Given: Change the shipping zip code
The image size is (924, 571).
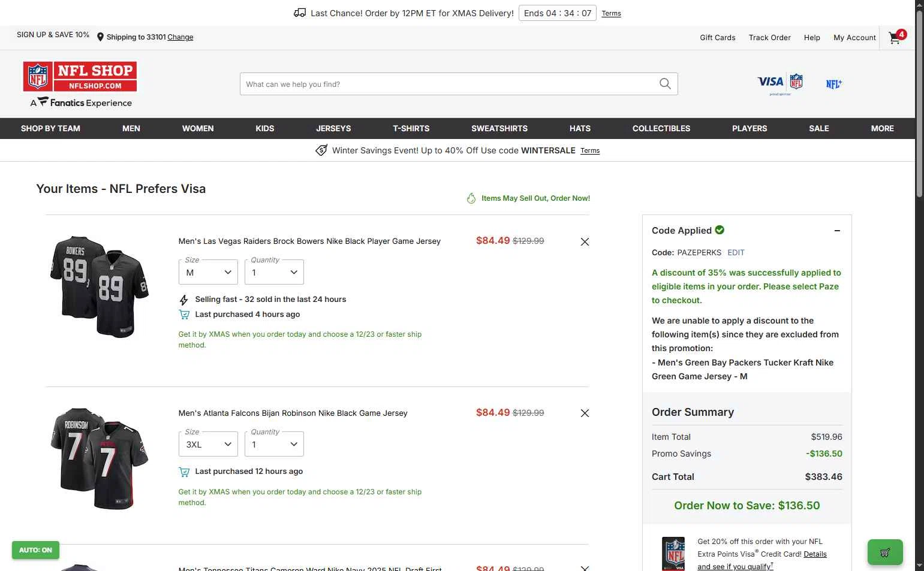Looking at the screenshot, I should point(180,37).
